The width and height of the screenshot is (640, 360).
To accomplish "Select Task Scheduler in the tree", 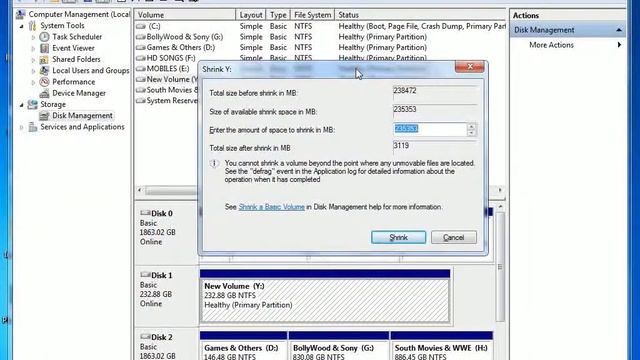I will (x=77, y=37).
